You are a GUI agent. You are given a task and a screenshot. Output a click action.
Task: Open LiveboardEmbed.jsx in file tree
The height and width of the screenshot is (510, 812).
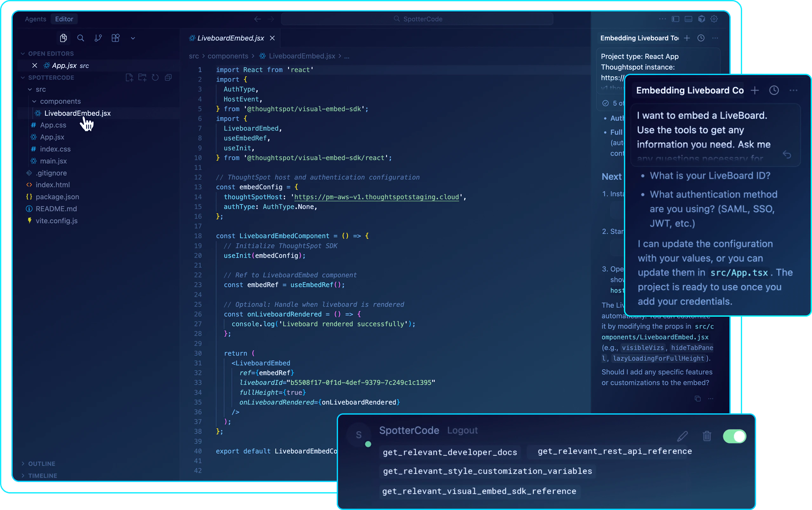pyautogui.click(x=77, y=113)
